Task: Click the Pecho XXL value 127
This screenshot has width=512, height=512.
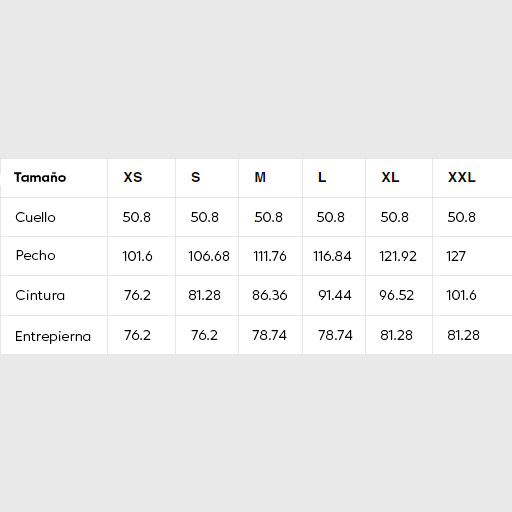Action: click(x=456, y=256)
